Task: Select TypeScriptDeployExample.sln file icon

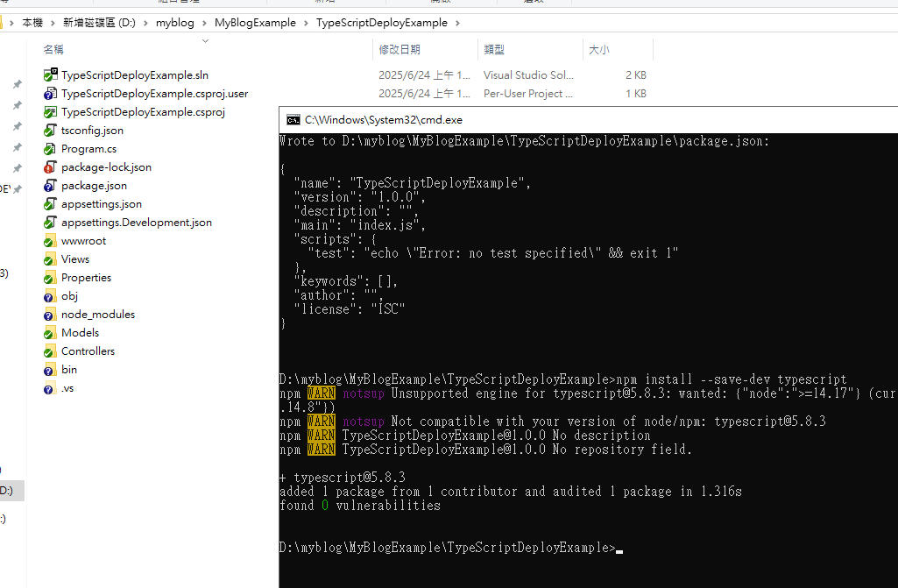Action: coord(51,74)
